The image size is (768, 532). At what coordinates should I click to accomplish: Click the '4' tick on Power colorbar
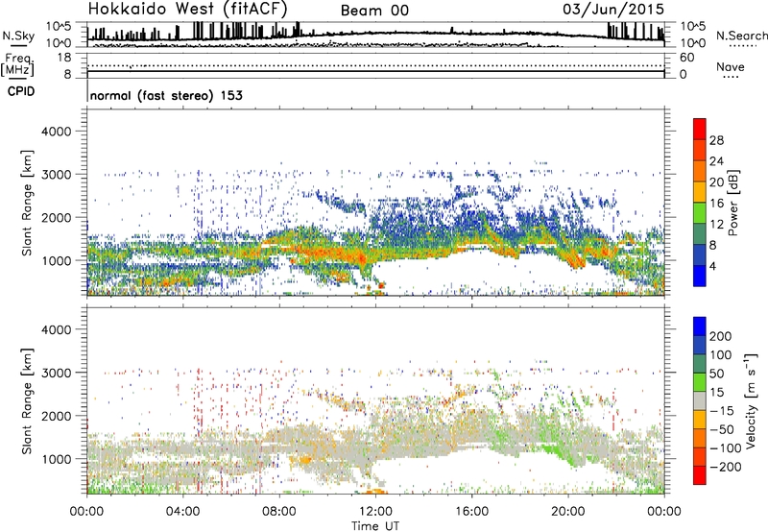[712, 266]
